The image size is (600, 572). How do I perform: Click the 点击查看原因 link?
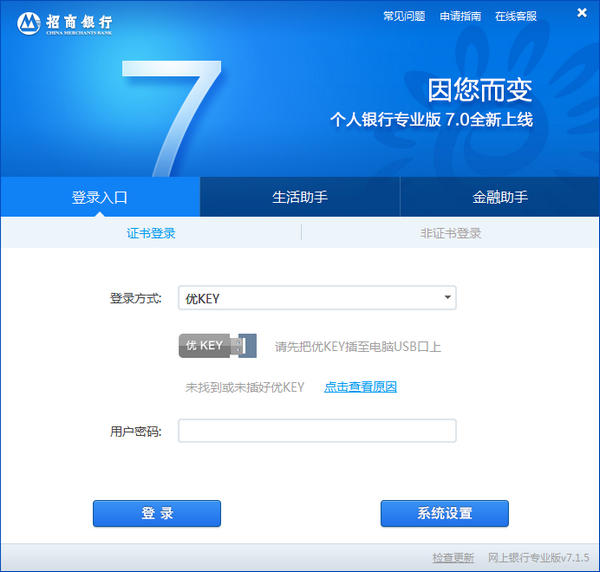(x=360, y=387)
